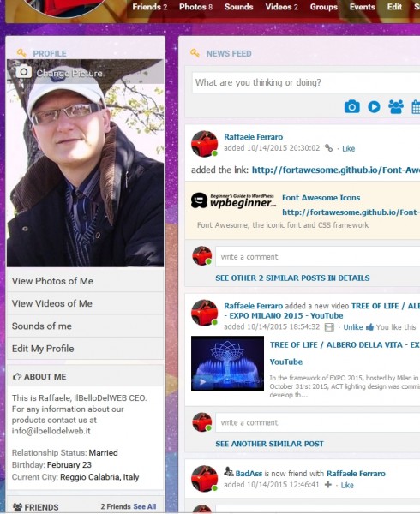Open fortawesome URL in the preview card
This screenshot has height=514, width=420.
coord(351,212)
